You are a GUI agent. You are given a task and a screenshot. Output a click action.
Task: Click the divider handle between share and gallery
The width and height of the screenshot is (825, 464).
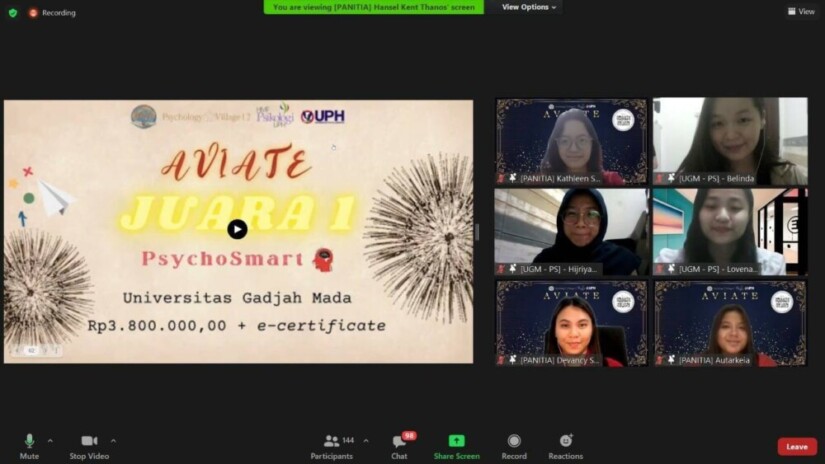pos(477,232)
